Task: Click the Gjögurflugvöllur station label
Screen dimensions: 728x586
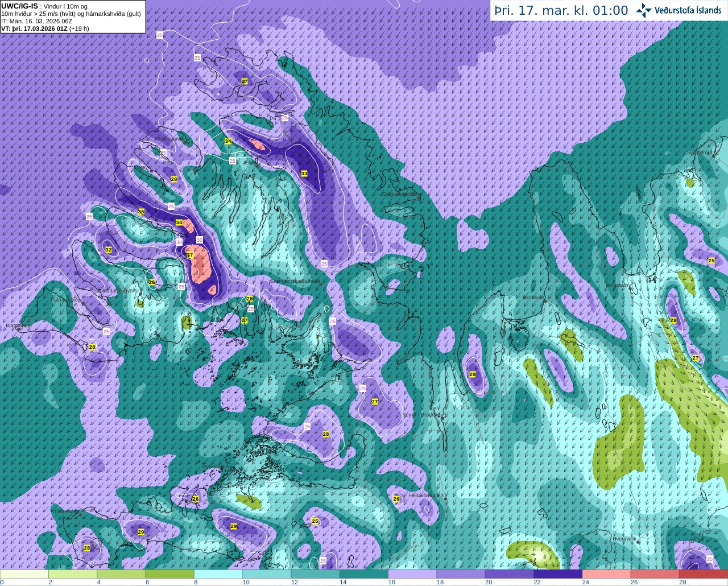Action: [x=400, y=194]
